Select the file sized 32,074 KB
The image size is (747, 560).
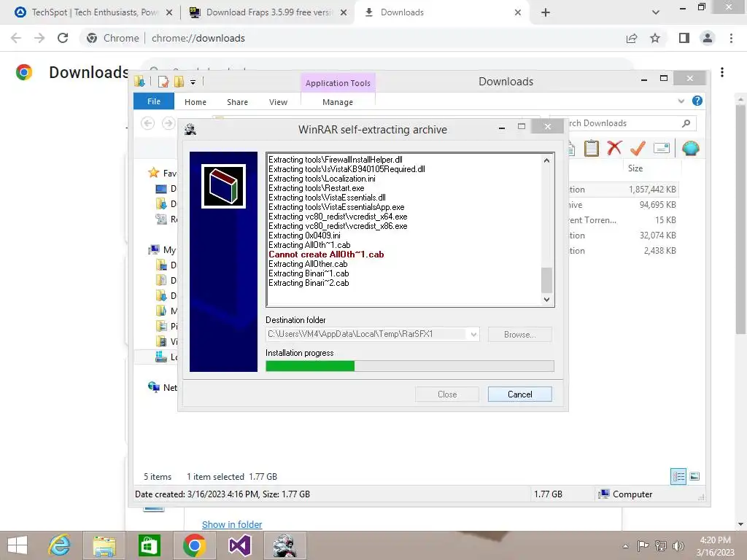(657, 236)
